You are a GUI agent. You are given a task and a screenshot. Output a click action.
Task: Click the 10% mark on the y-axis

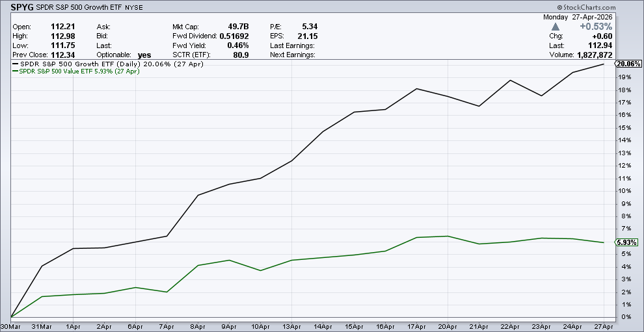point(624,191)
